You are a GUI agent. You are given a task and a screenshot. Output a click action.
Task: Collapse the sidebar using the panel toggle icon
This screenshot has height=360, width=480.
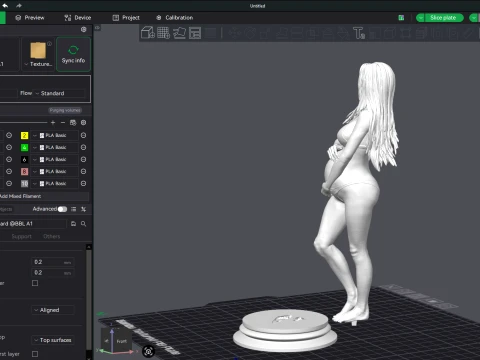[97, 28]
